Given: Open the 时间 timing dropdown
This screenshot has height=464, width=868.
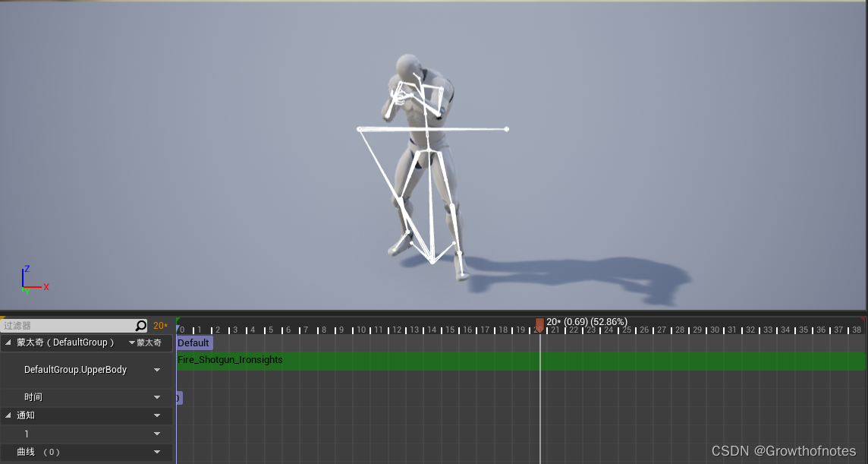Looking at the screenshot, I should (157, 397).
